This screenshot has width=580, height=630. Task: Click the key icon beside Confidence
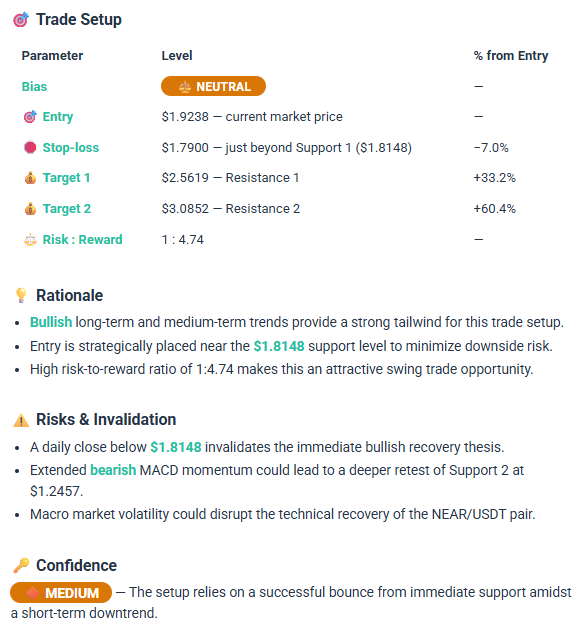pyautogui.click(x=21, y=565)
